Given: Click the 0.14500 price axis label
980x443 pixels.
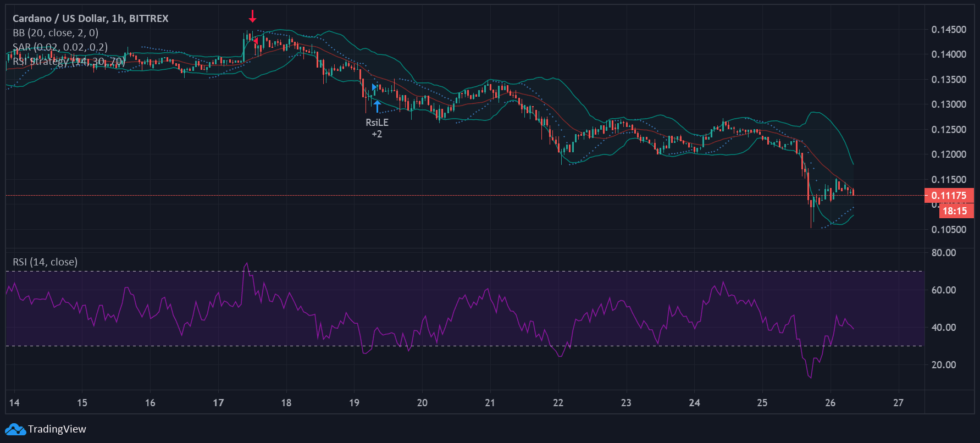Looking at the screenshot, I should point(949,30).
